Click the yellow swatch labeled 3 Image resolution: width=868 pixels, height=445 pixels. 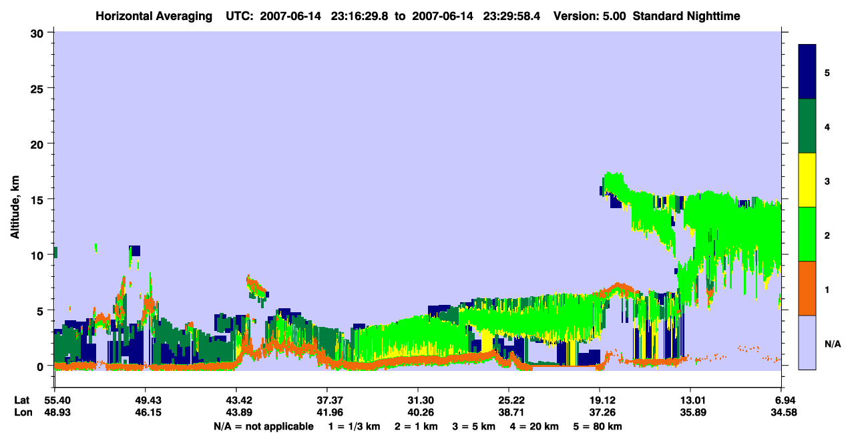pos(807,180)
